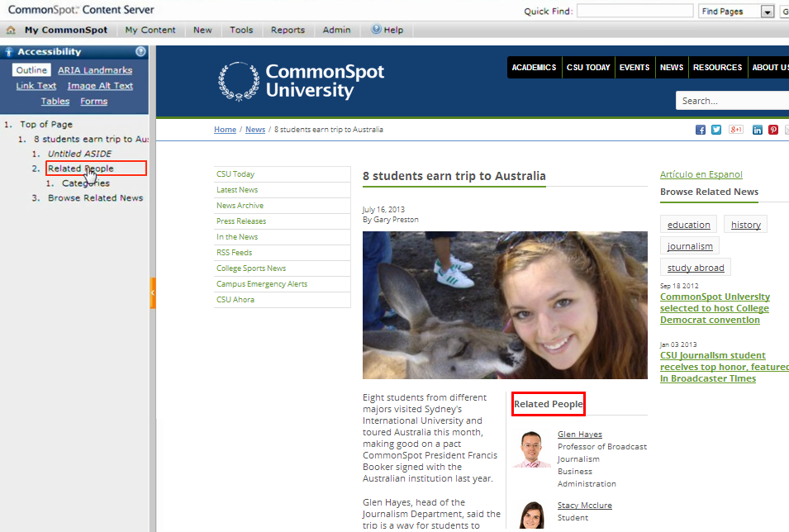This screenshot has height=532, width=789.
Task: Switch to Image Alt Text view
Action: click(x=100, y=86)
